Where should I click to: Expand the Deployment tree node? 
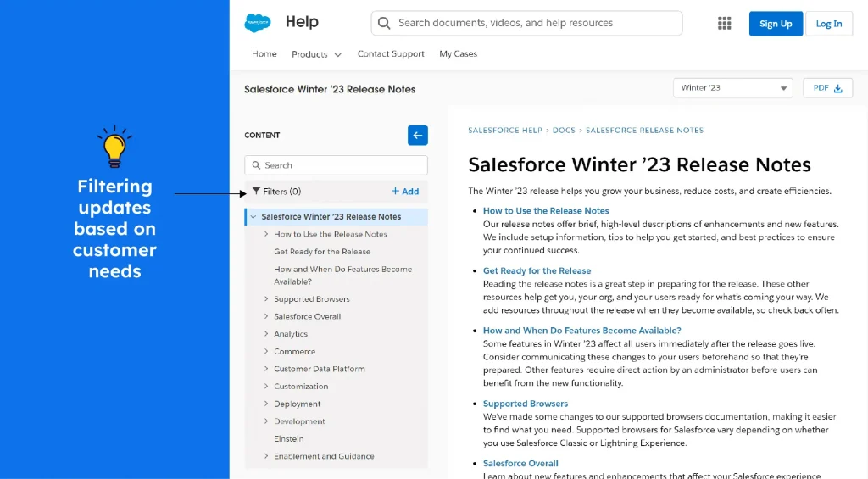(266, 404)
